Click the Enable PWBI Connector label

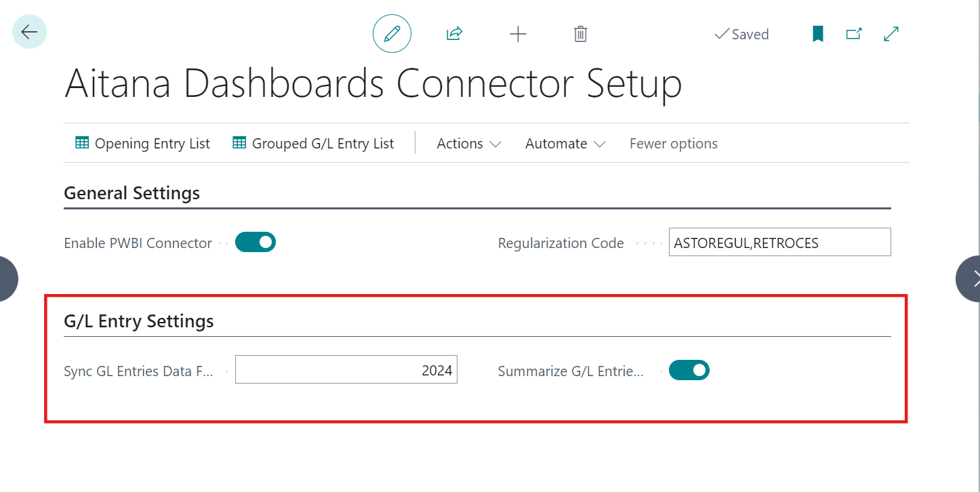pos(138,243)
